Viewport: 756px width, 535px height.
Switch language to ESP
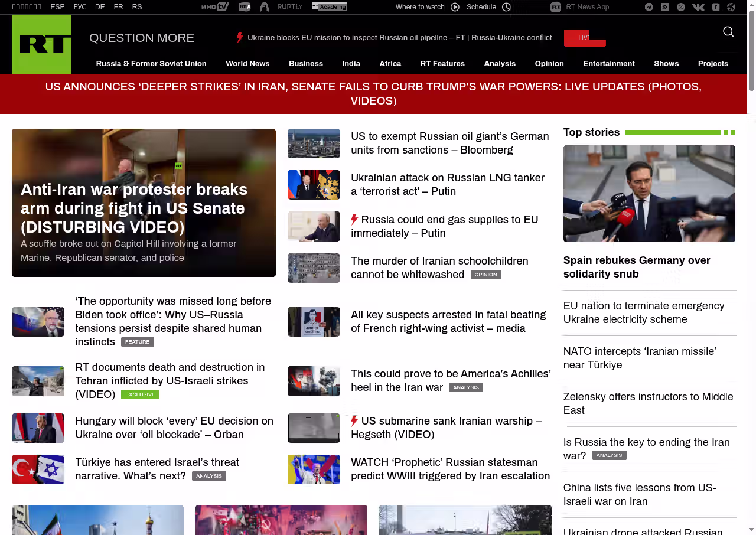coord(57,7)
